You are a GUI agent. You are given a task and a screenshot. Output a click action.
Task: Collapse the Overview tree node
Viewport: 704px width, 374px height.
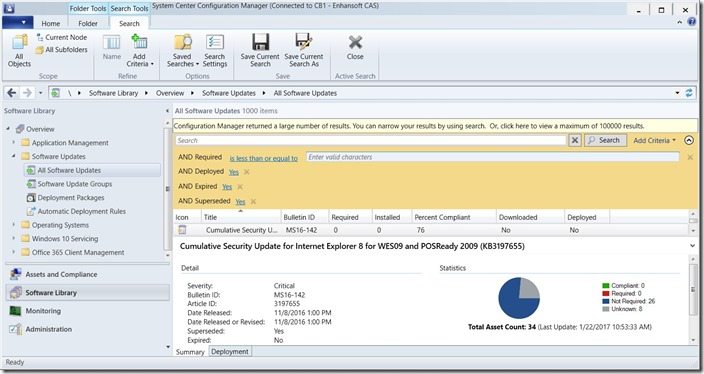click(8, 129)
